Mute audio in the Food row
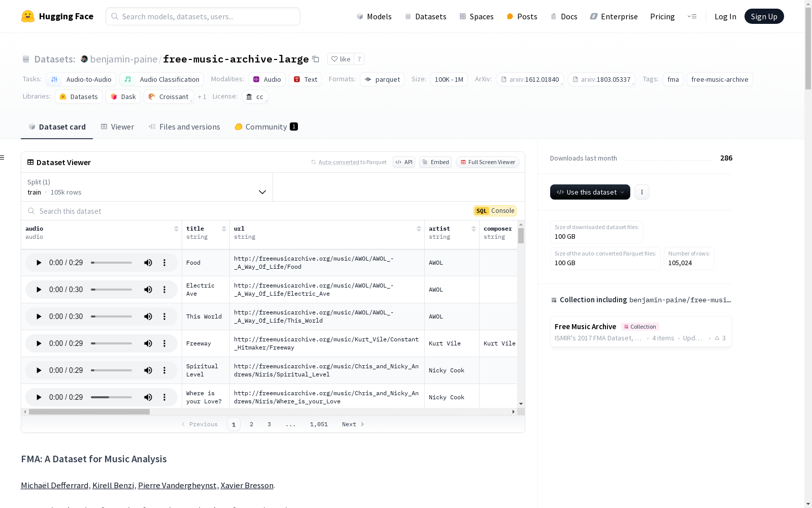 tap(148, 263)
